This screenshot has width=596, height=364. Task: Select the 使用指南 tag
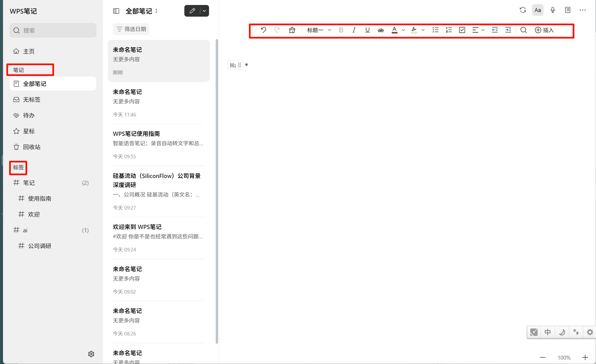click(53, 198)
